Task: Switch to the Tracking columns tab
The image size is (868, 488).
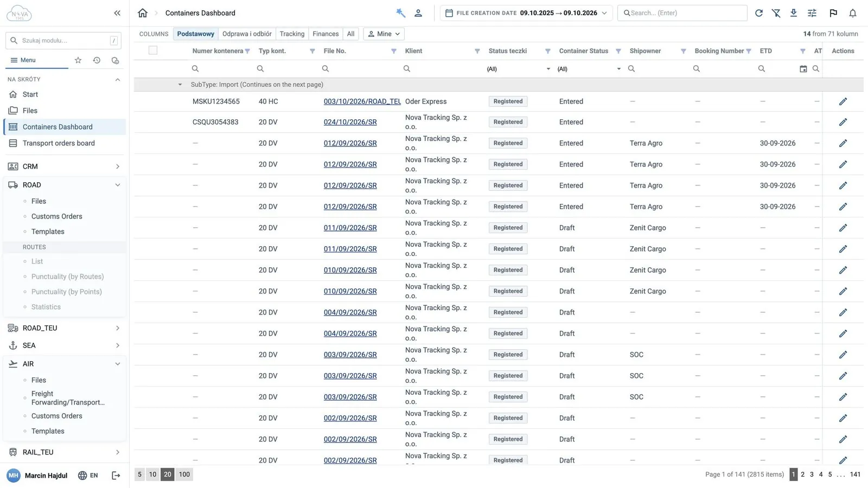Action: 292,34
